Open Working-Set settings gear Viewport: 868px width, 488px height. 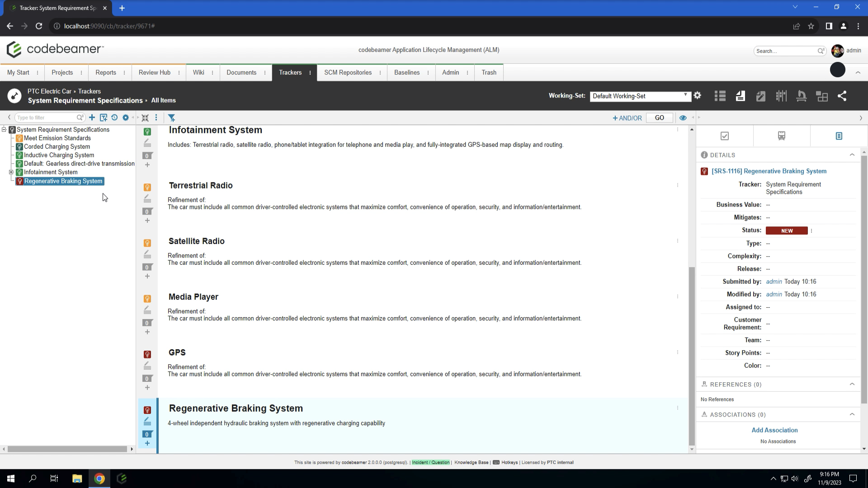coord(698,96)
